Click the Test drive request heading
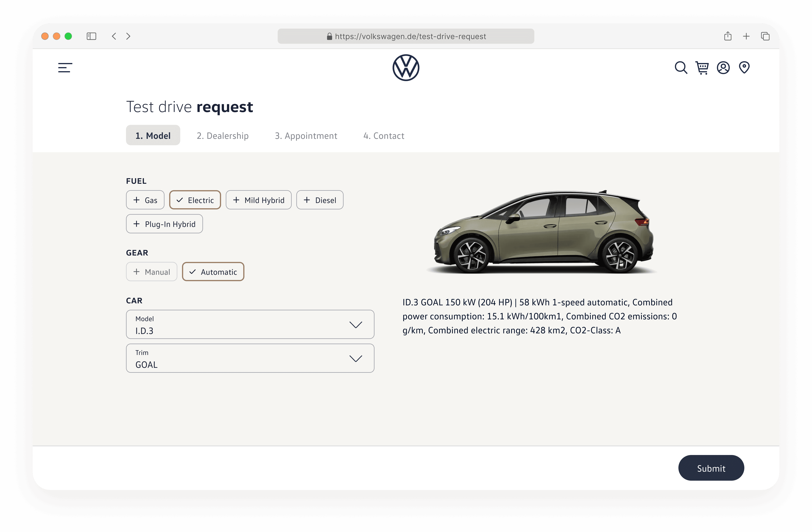Image resolution: width=812 pixels, height=532 pixels. pos(189,107)
